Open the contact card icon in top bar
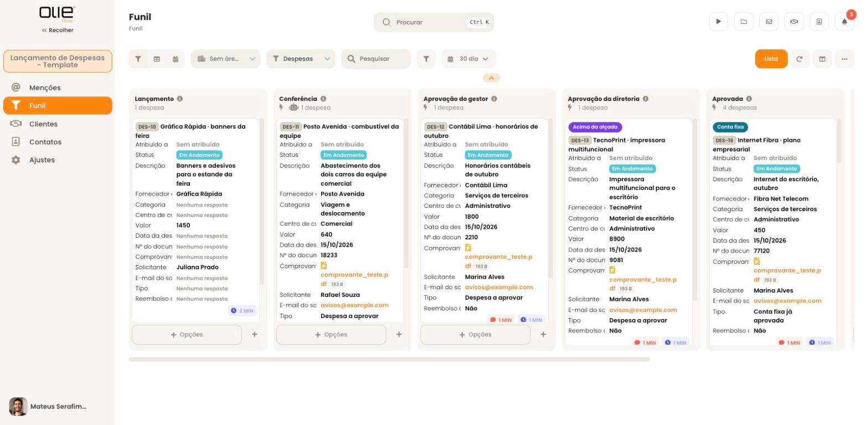The image size is (868, 425). [819, 22]
